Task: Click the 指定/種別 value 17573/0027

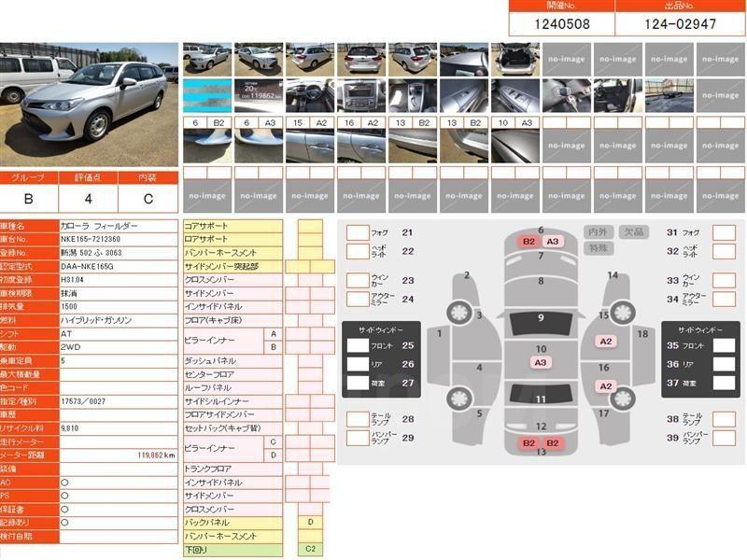Action: tap(83, 401)
